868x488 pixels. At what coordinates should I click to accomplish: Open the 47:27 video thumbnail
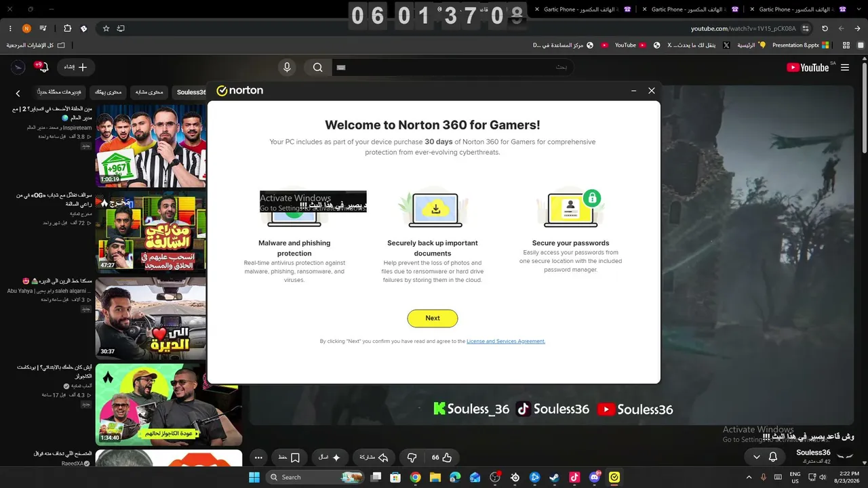pos(151,231)
